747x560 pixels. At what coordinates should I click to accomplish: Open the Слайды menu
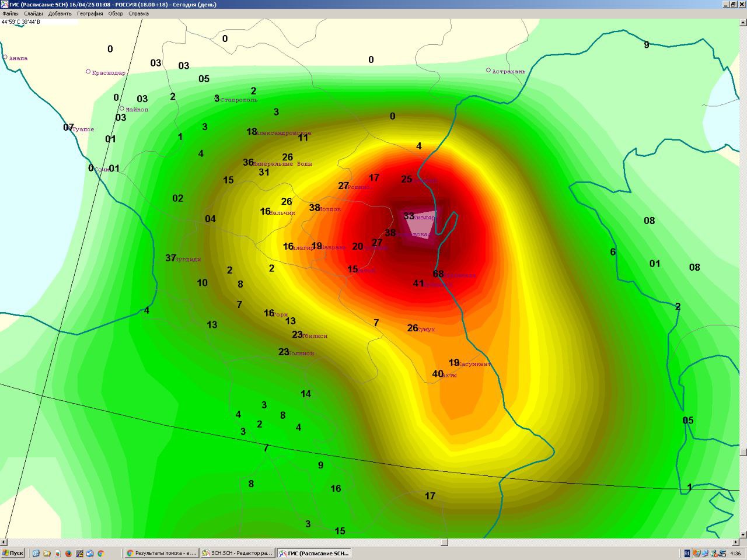click(33, 13)
